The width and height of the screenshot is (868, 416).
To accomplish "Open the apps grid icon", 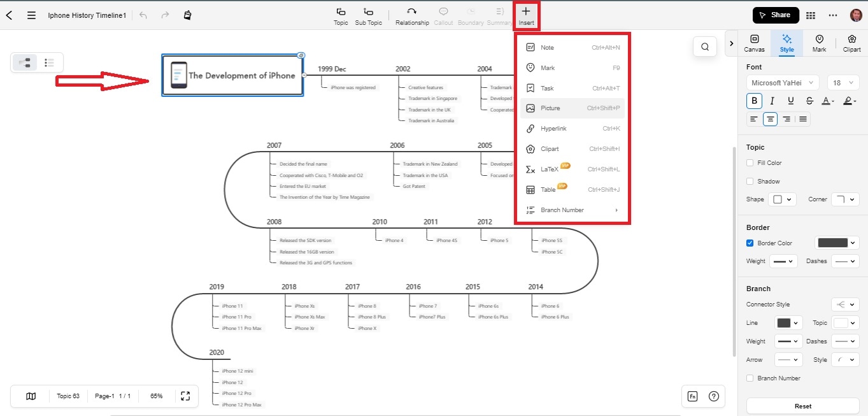I will tap(811, 15).
